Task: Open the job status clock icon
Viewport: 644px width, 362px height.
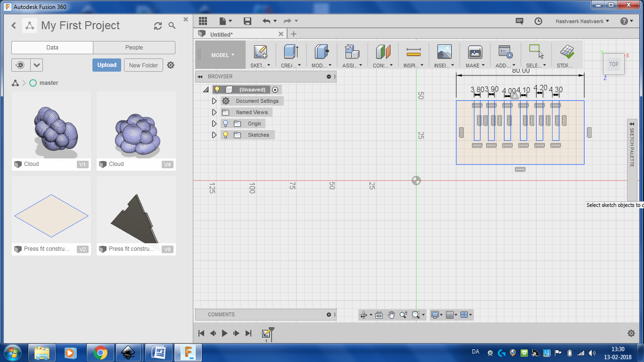Action: pos(538,21)
